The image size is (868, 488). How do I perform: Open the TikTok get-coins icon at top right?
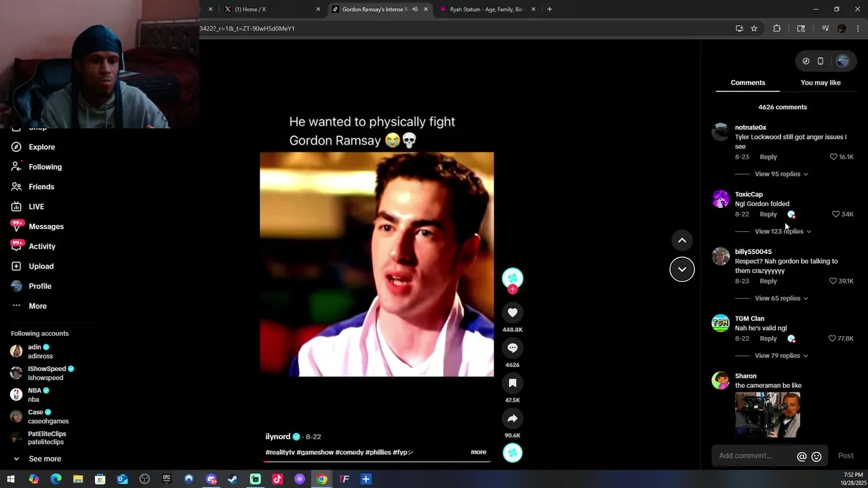(806, 61)
